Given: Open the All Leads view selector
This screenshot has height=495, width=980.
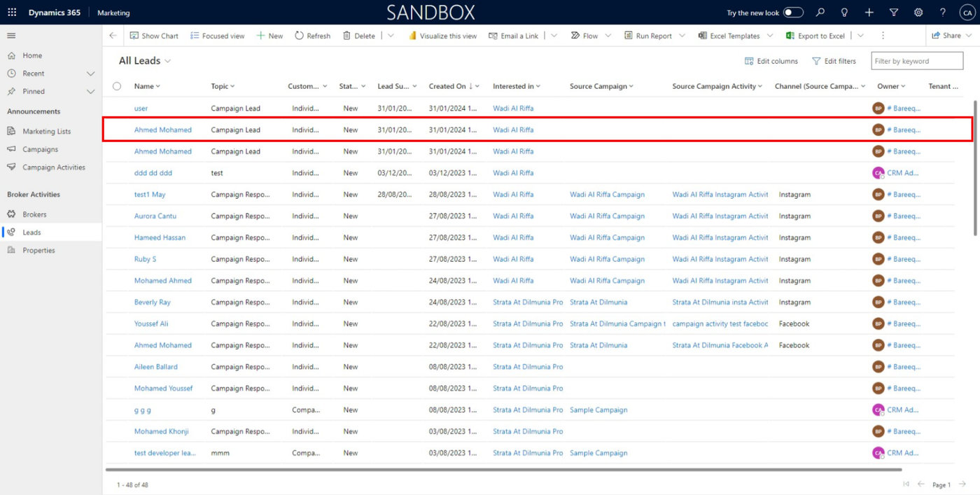Looking at the screenshot, I should pos(145,61).
